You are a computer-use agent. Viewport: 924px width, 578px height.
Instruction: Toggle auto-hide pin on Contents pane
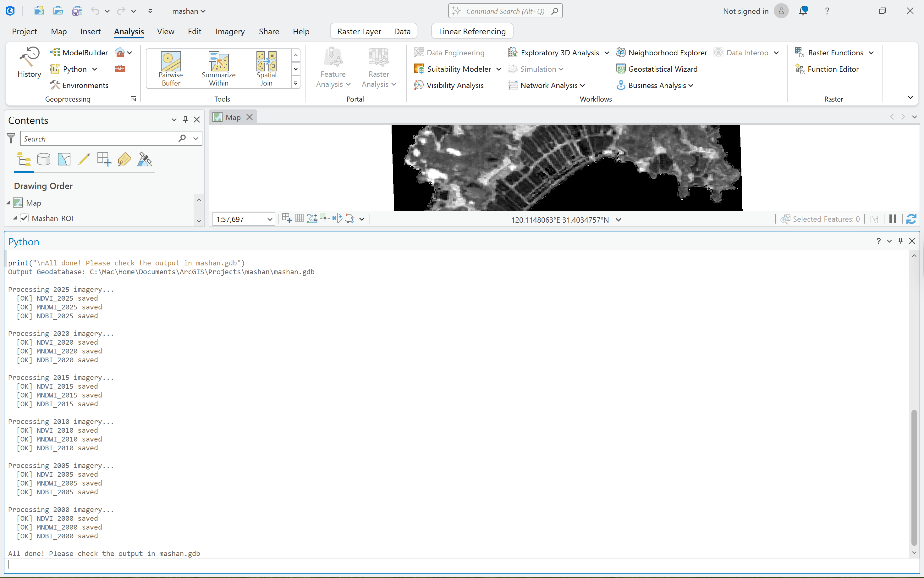tap(185, 119)
